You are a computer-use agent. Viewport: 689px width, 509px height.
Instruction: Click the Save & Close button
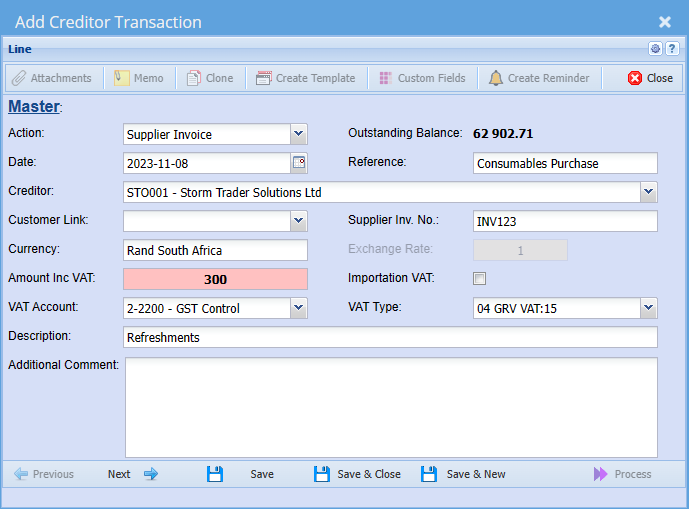[357, 474]
